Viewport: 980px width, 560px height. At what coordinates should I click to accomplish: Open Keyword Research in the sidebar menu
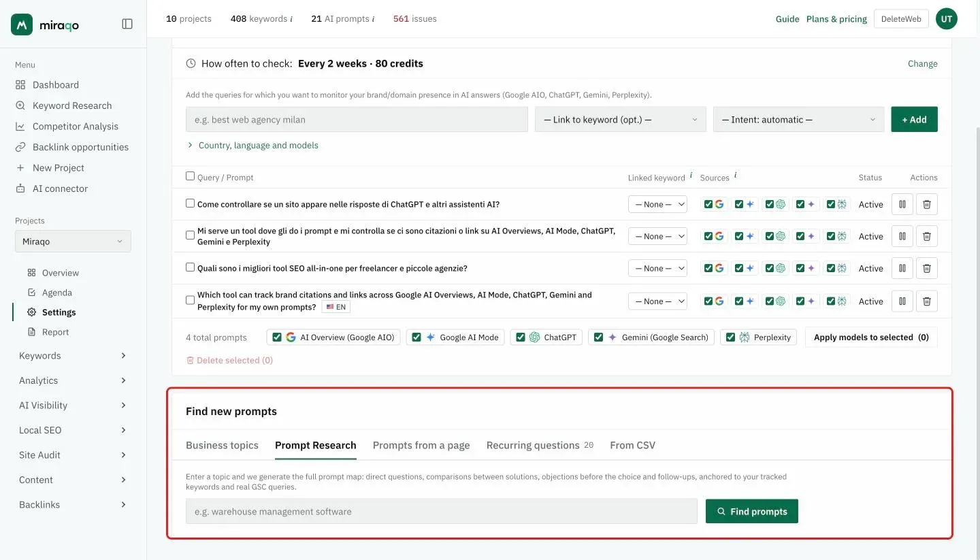tap(72, 105)
